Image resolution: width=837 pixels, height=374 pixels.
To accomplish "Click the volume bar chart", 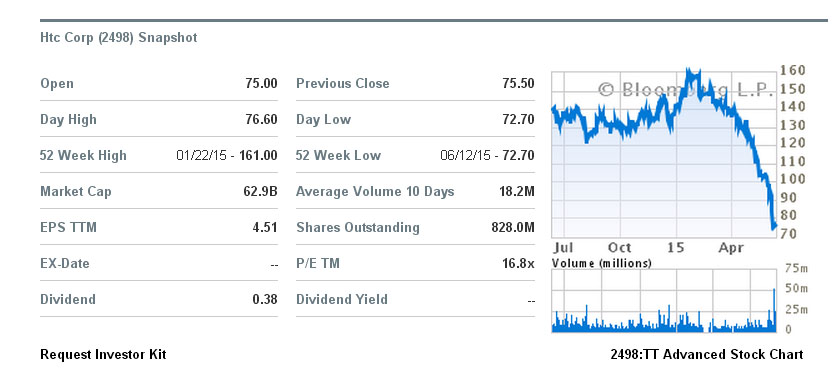I will pos(664,301).
